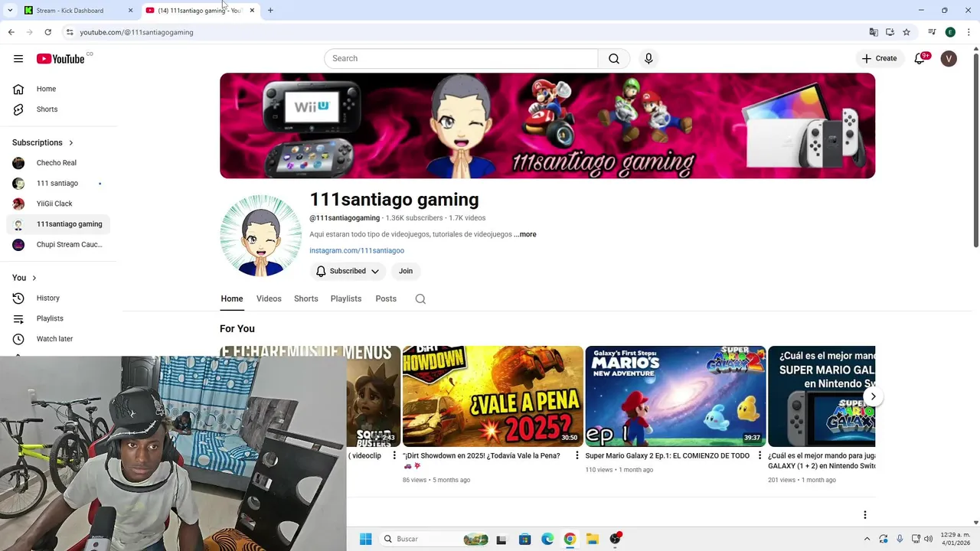Click the Join button
980x551 pixels.
406,271
